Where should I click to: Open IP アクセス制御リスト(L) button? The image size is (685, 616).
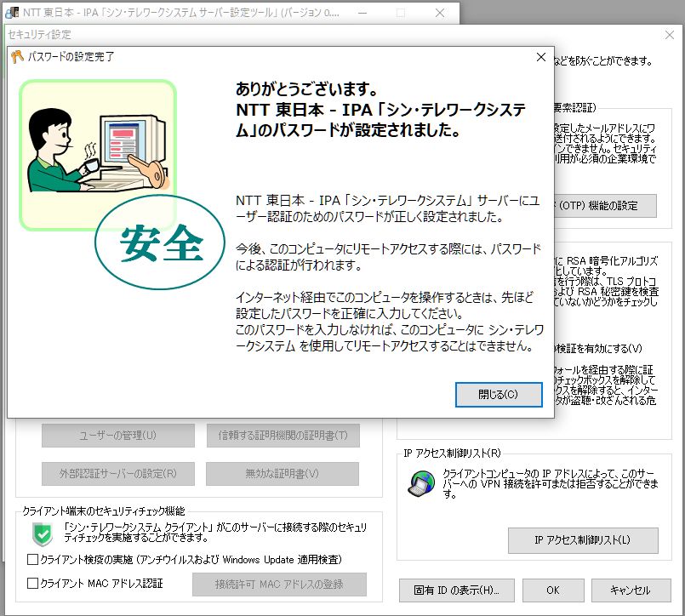(x=583, y=540)
